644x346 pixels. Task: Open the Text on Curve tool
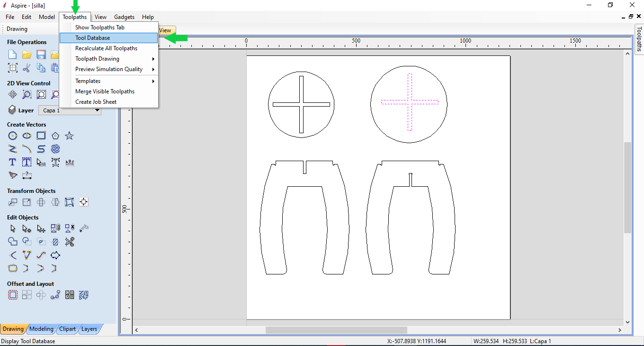pos(70,163)
